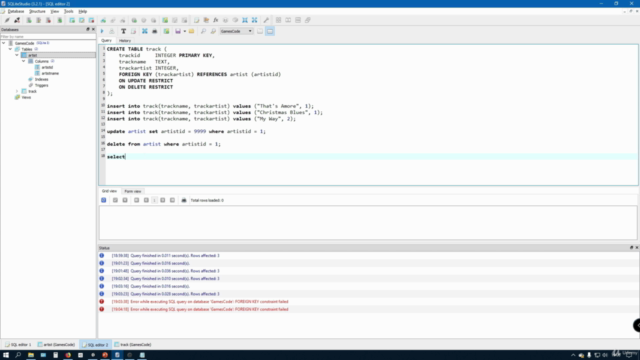
Task: Open the SQL function editor fx icon
Action: (216, 20)
